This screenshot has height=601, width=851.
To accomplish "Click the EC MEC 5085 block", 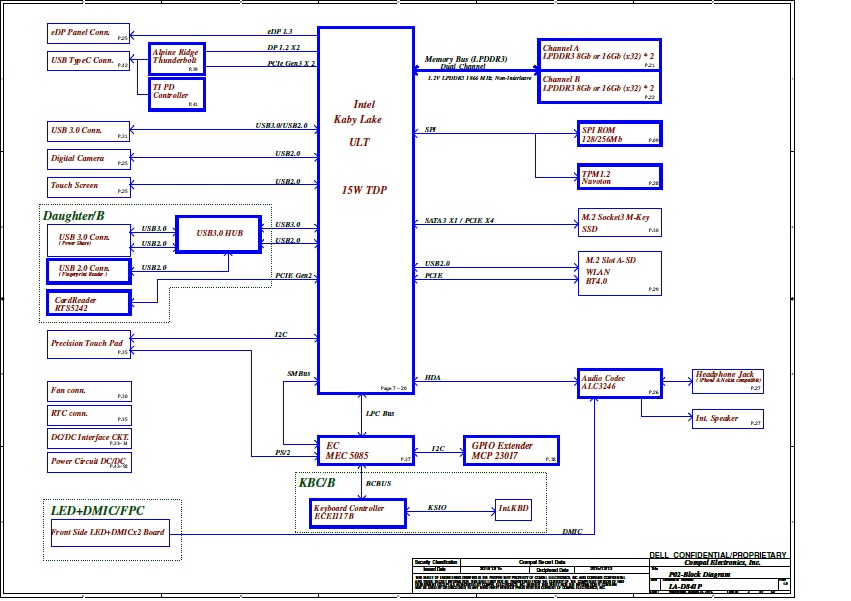I will point(366,451).
